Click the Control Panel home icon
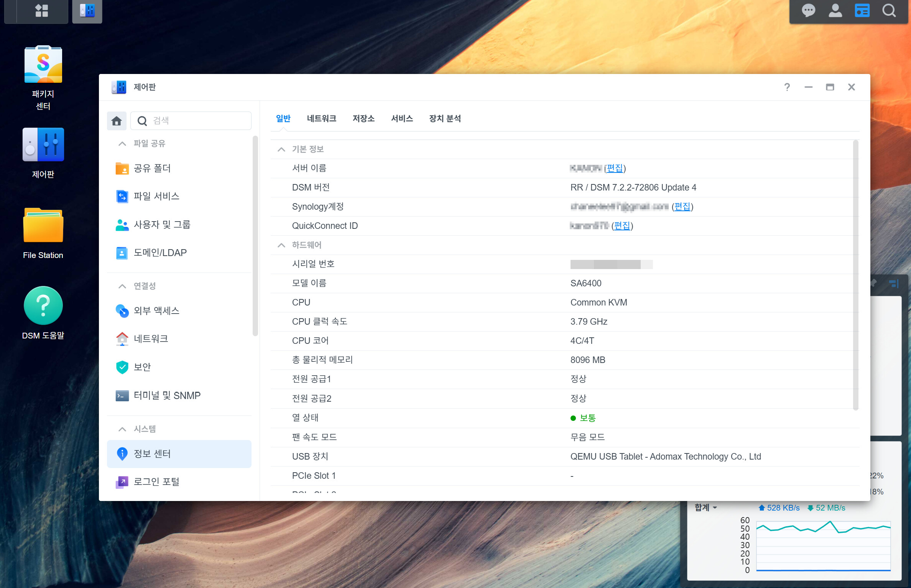The image size is (911, 588). (117, 121)
